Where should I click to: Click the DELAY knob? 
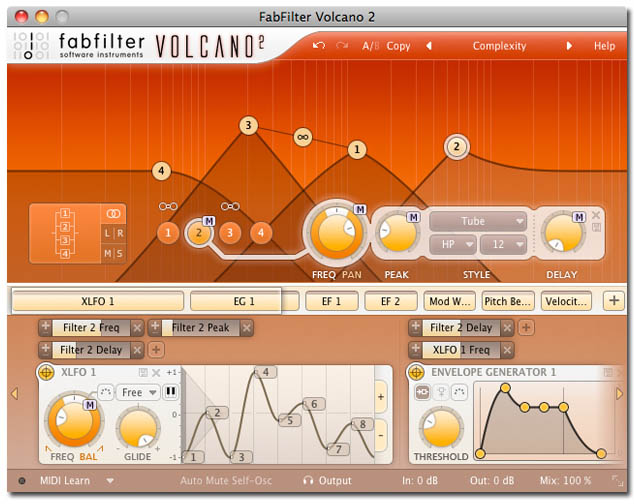point(563,233)
